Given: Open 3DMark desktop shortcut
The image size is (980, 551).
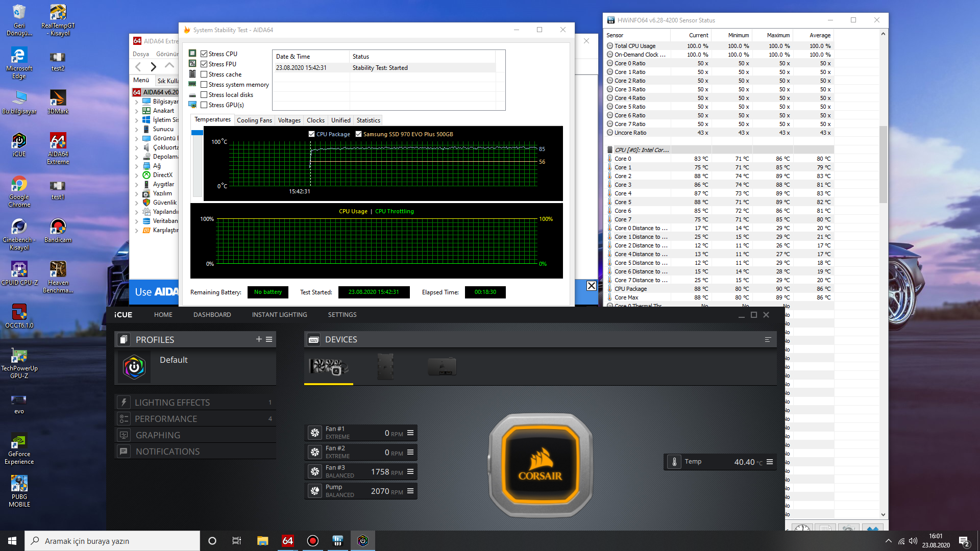Looking at the screenshot, I should tap(58, 102).
